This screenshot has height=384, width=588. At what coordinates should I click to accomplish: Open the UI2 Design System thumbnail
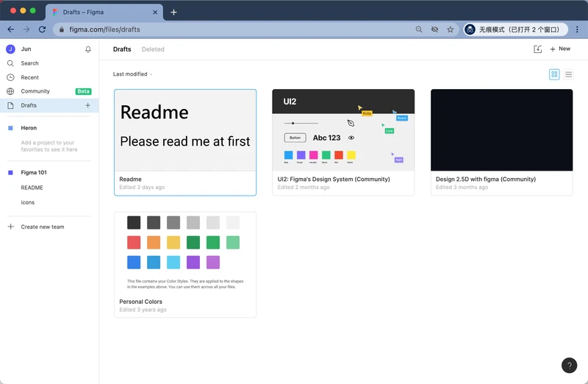pyautogui.click(x=343, y=130)
